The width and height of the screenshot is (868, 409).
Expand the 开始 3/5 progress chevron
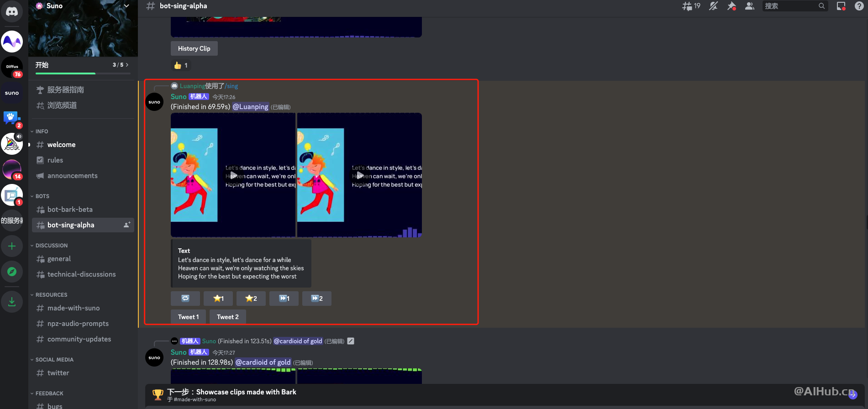tap(127, 65)
